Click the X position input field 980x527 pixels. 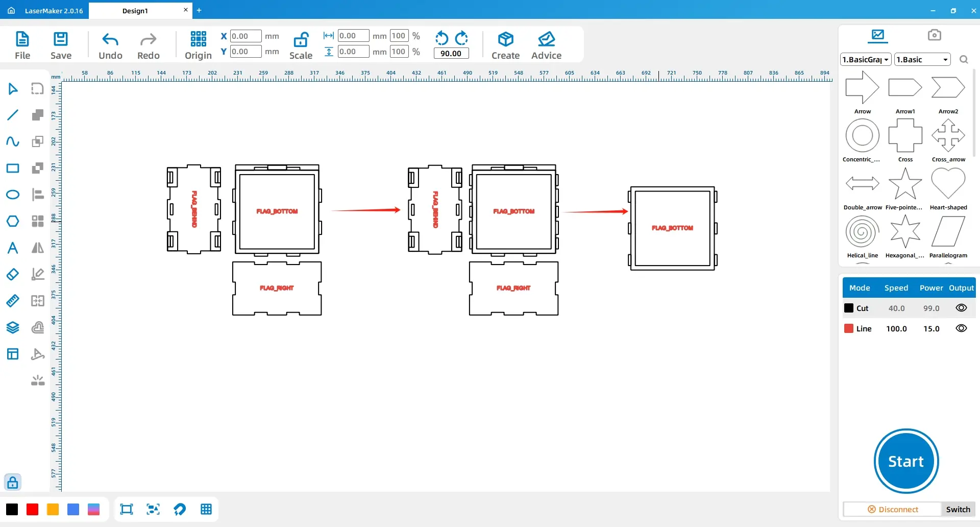point(246,36)
